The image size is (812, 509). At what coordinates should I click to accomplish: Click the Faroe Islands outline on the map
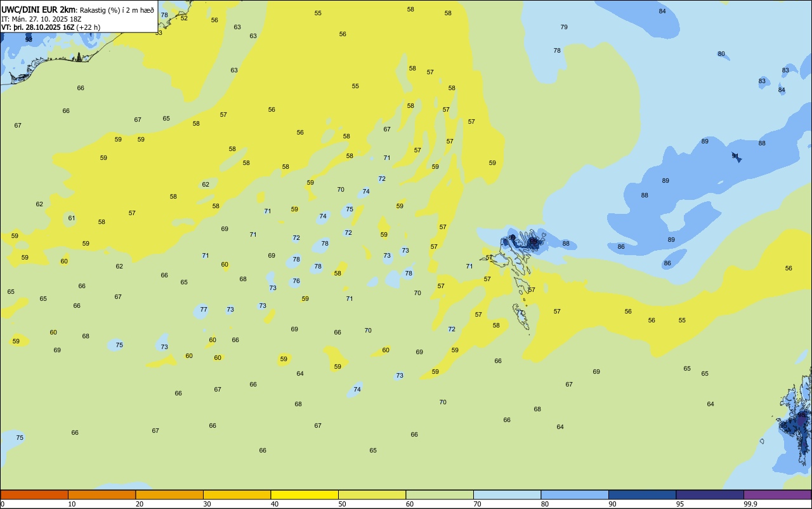pos(514,279)
